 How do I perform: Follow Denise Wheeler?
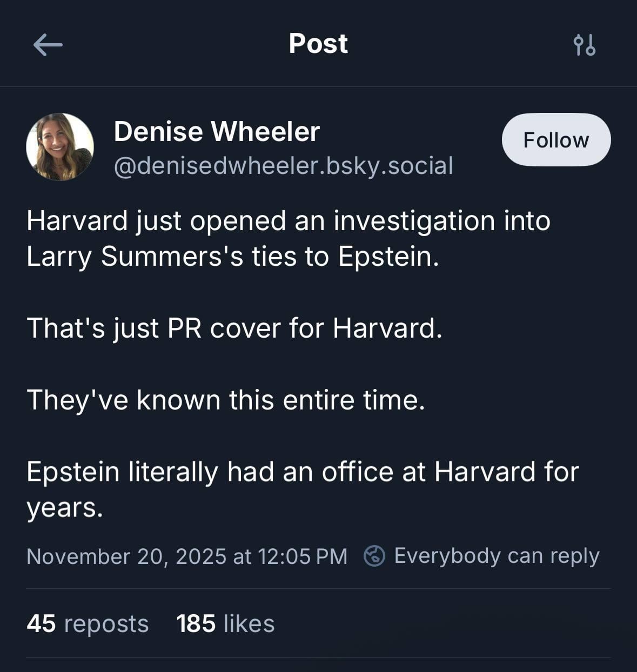pyautogui.click(x=556, y=140)
